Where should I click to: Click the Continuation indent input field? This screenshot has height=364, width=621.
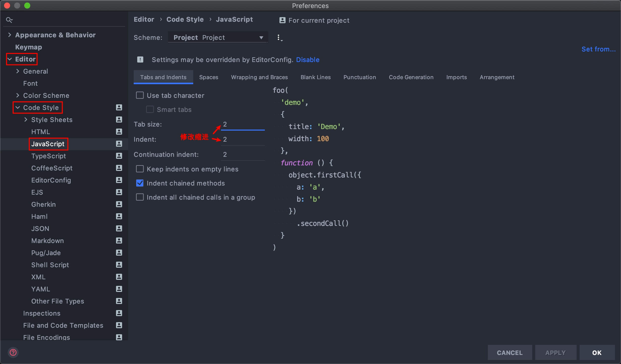click(243, 154)
